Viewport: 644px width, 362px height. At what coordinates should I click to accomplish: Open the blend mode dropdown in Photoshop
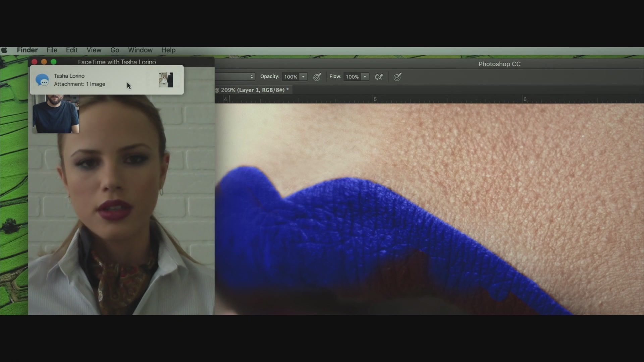[x=235, y=77]
